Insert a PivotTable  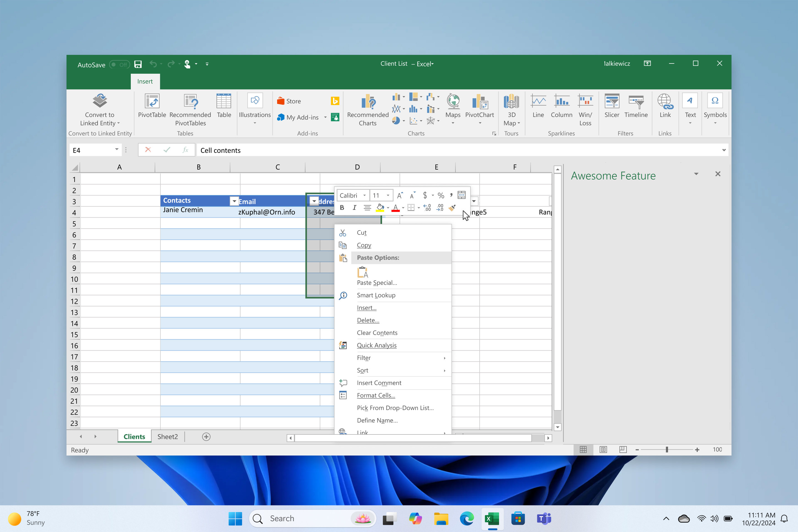[152, 108]
